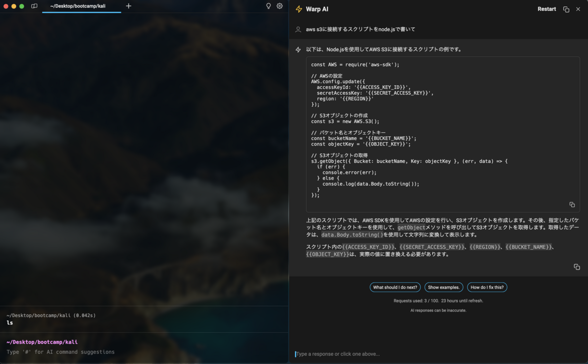Screen dimensions: 588x364
Task: Click 'AI responses can be inaccurate.' notice
Action: tap(439, 311)
